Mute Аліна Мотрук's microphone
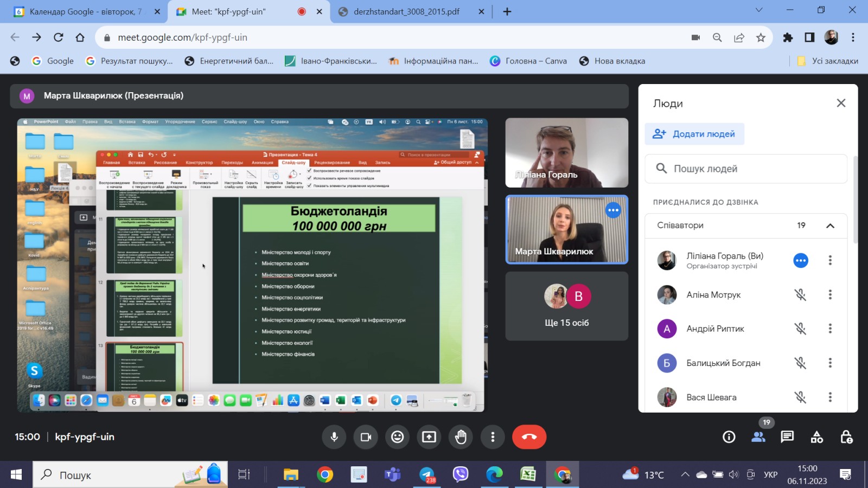The image size is (868, 488). [x=800, y=295]
